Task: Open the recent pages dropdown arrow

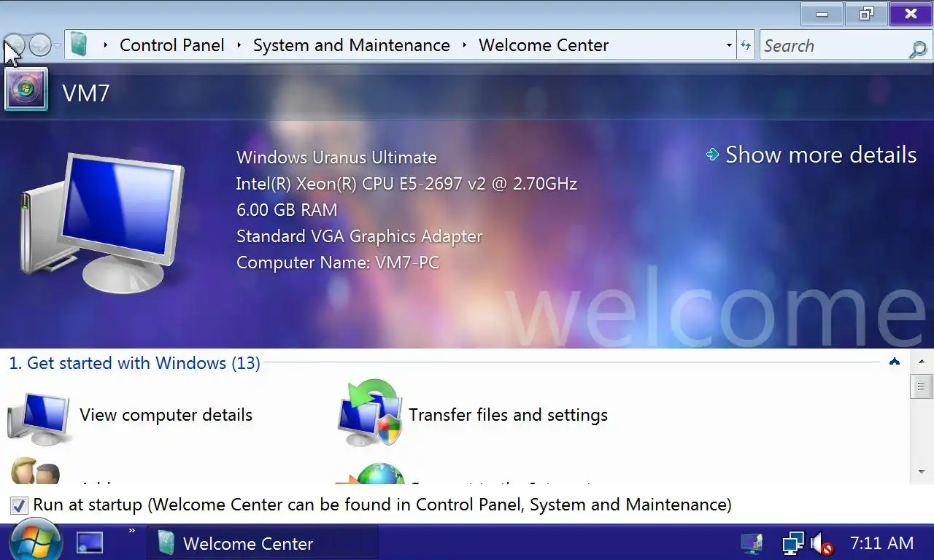Action: (x=57, y=45)
